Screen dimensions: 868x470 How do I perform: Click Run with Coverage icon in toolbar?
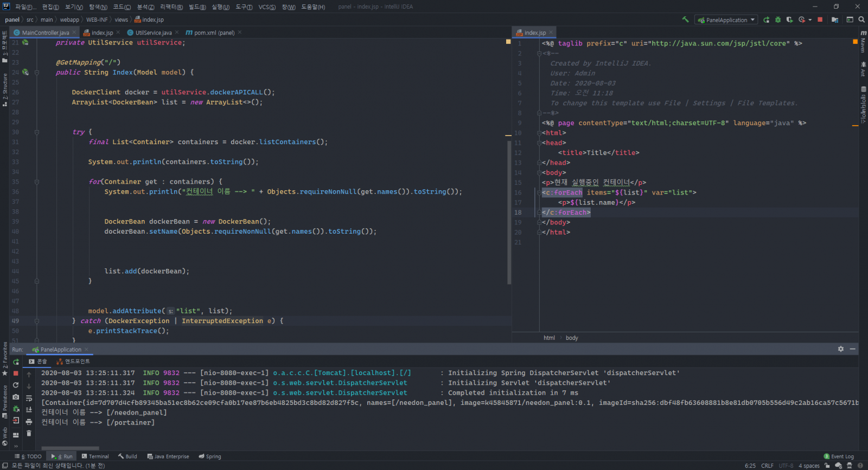click(789, 20)
